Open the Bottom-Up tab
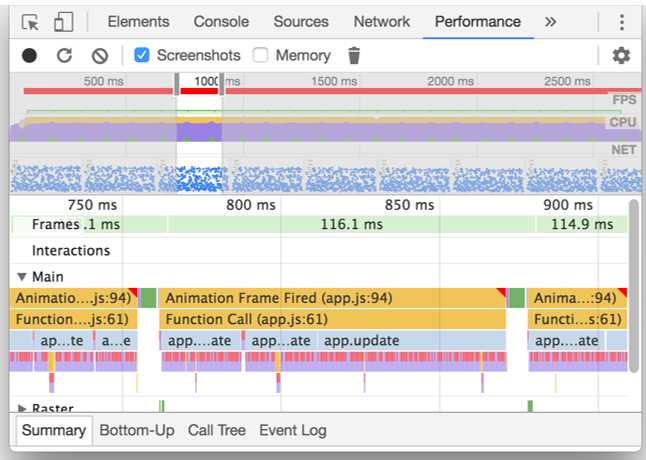The width and height of the screenshot is (646, 460). (137, 430)
